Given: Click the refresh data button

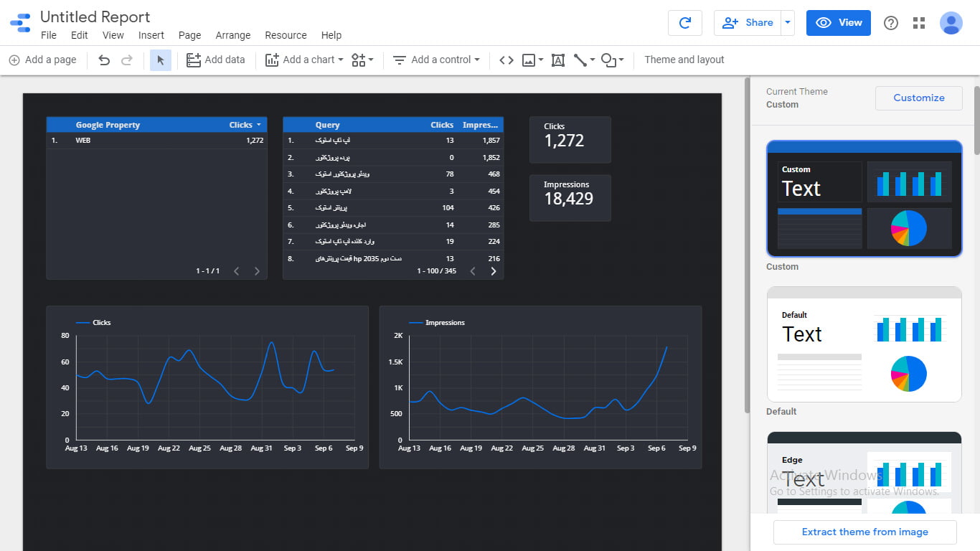Looking at the screenshot, I should pos(685,23).
